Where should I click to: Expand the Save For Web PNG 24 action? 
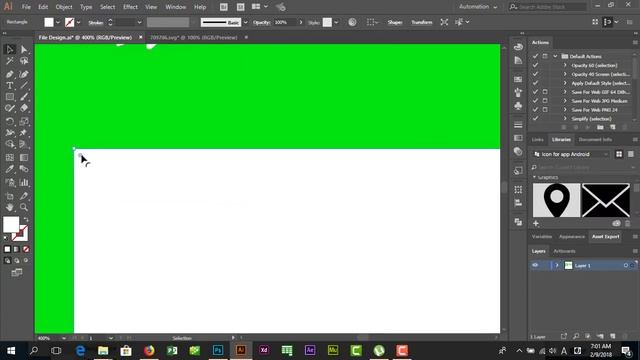coord(565,110)
